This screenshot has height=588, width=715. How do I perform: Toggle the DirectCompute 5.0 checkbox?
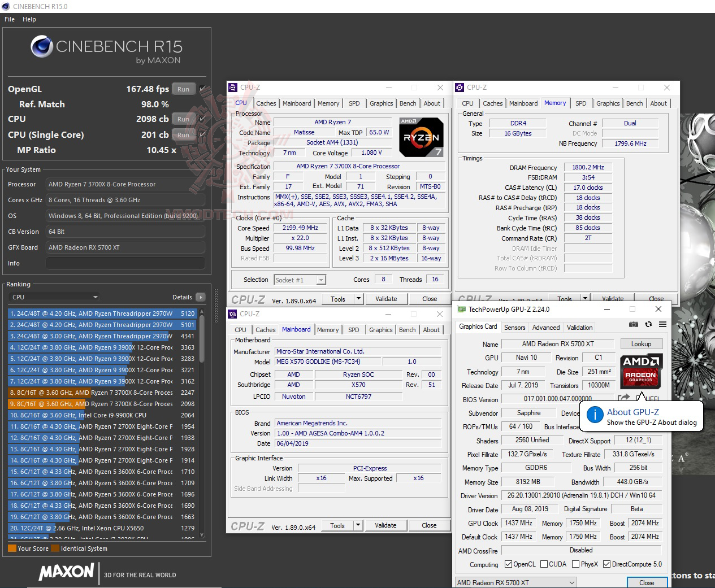tap(606, 564)
